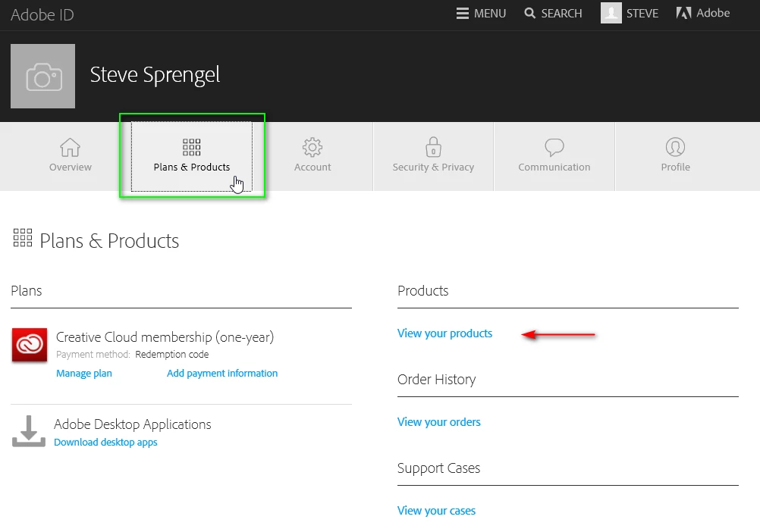760x532 pixels.
Task: Click the Communication speech bubble icon
Action: pos(554,147)
